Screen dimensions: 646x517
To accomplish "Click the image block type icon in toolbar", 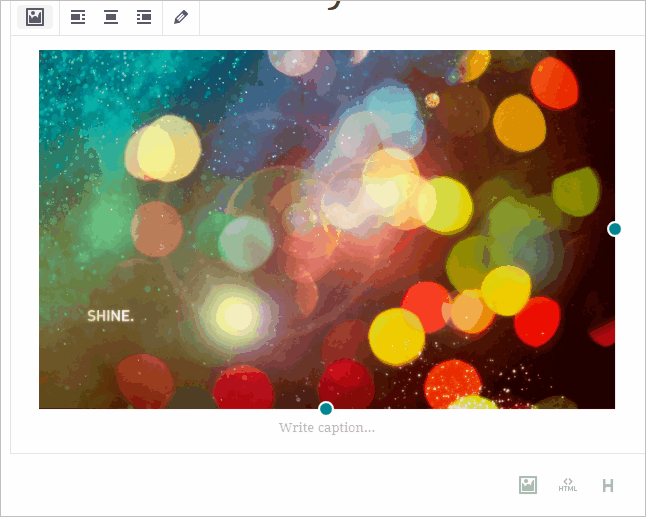I will (x=35, y=17).
